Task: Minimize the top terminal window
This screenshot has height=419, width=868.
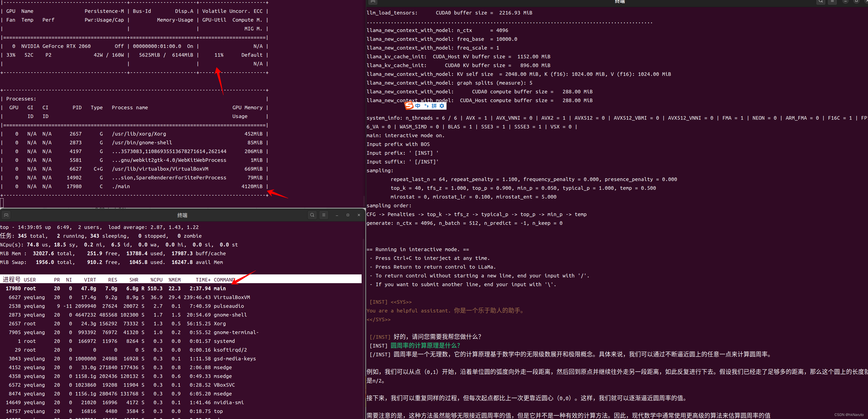Action: pos(337,215)
